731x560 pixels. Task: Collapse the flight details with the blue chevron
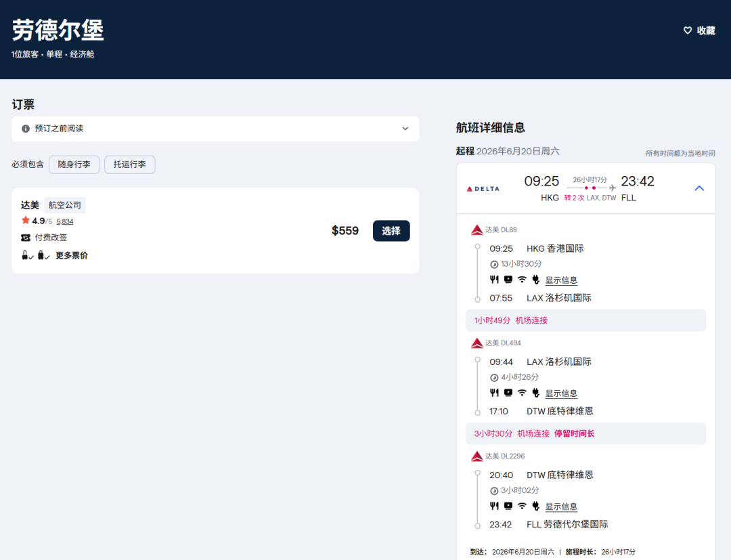(699, 188)
